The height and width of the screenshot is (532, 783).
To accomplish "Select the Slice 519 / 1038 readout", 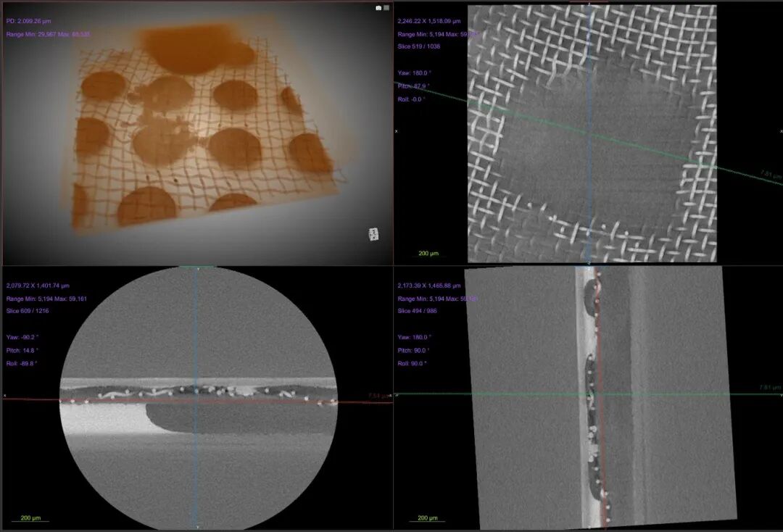I will click(418, 46).
